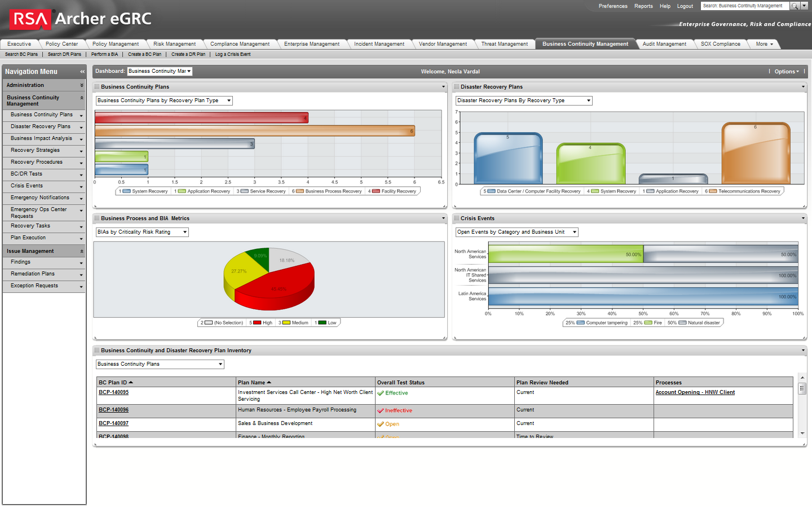Click Logout link

click(685, 6)
